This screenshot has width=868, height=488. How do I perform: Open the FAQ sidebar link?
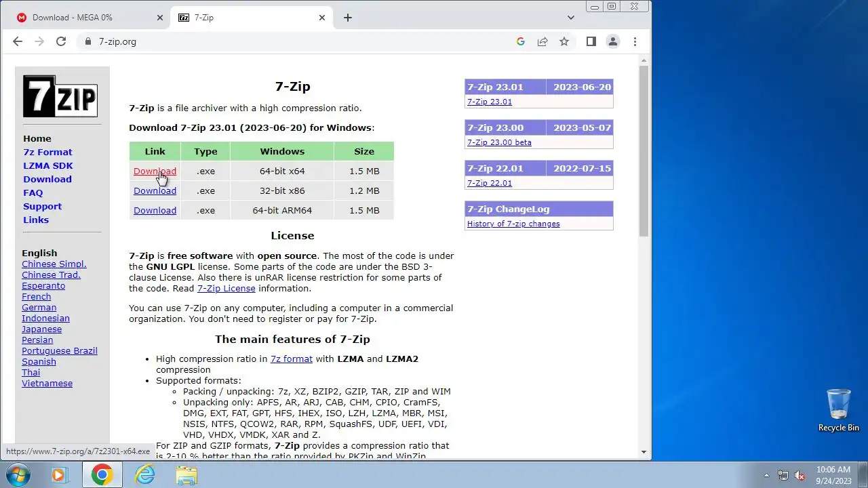pyautogui.click(x=33, y=192)
